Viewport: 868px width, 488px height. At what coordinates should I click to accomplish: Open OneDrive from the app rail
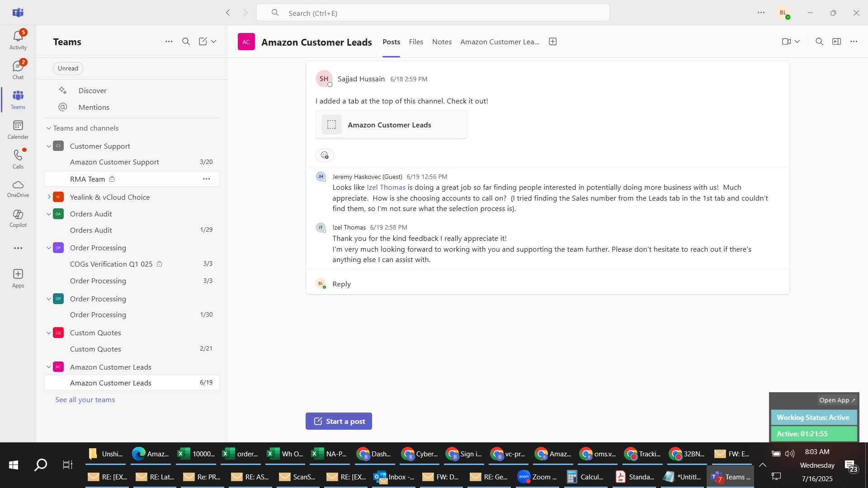(x=18, y=189)
